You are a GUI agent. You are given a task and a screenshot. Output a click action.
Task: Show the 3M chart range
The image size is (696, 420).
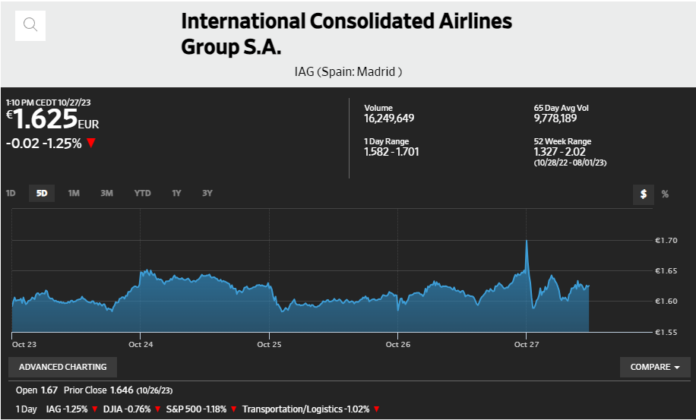tap(106, 193)
